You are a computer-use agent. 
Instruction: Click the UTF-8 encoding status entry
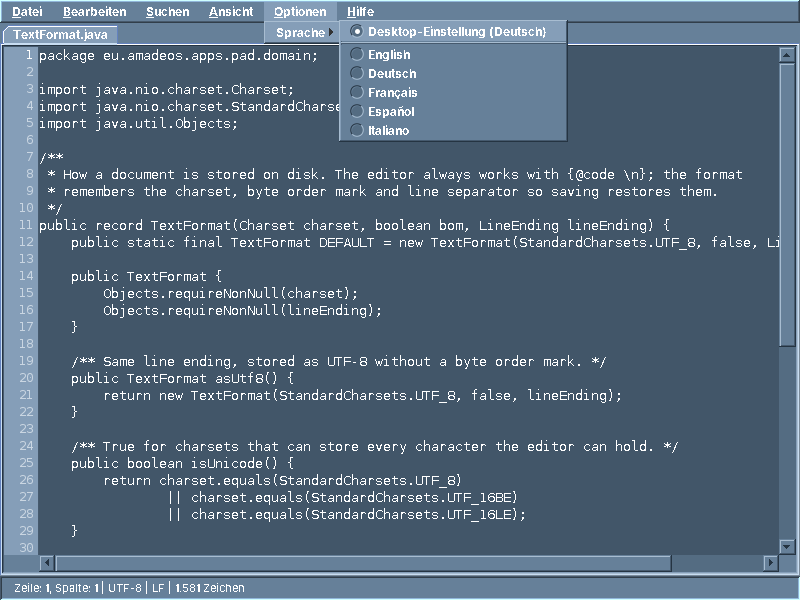(x=125, y=588)
